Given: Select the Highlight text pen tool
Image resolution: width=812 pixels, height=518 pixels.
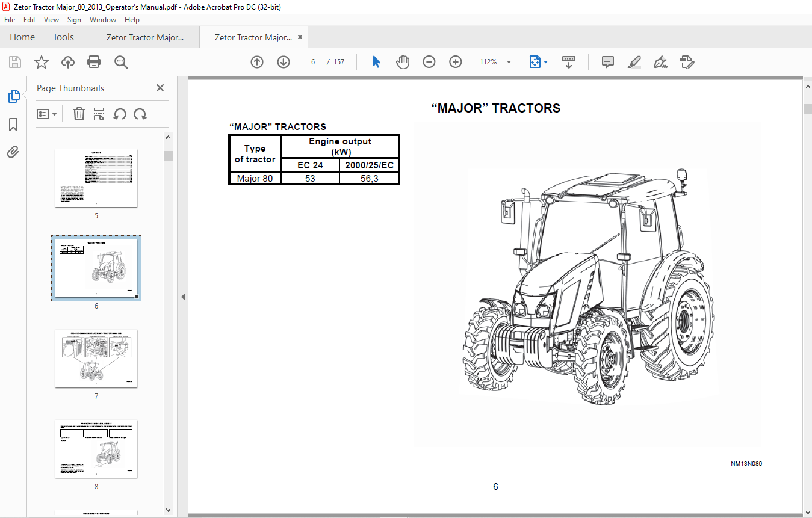Looking at the screenshot, I should (634, 62).
